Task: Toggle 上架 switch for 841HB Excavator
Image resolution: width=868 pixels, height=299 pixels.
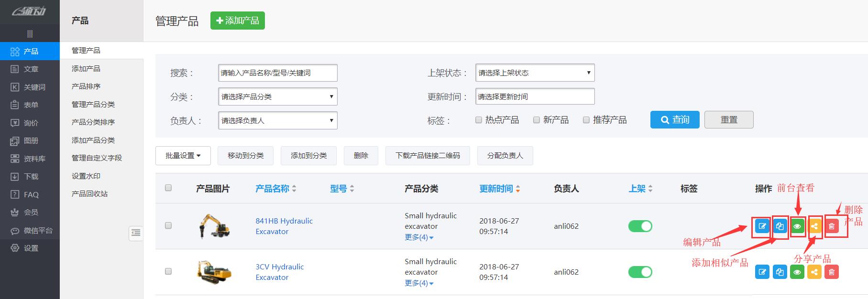Action: point(640,226)
